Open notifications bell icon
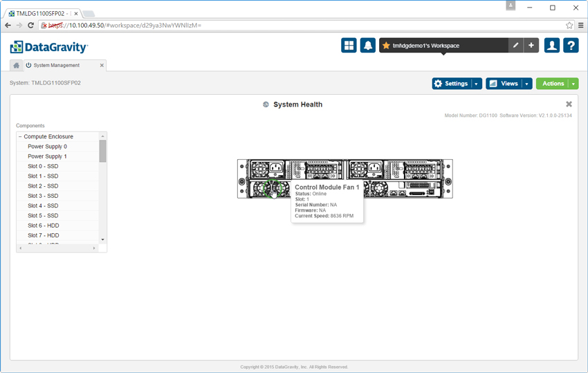588x373 pixels. pos(368,46)
